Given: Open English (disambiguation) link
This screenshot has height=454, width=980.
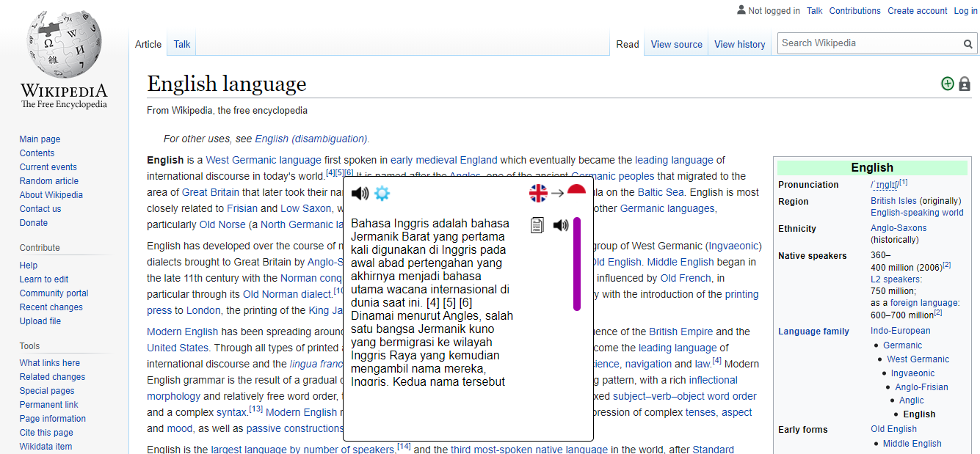Looking at the screenshot, I should coord(311,139).
